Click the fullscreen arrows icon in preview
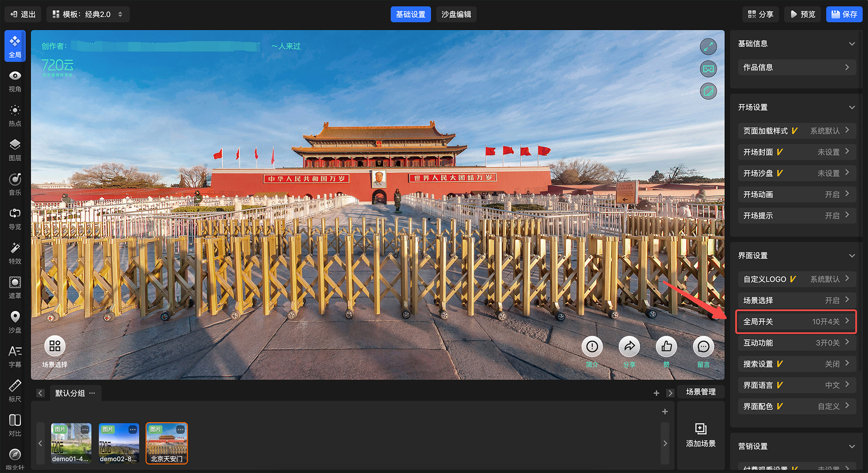868x473 pixels. pos(708,46)
